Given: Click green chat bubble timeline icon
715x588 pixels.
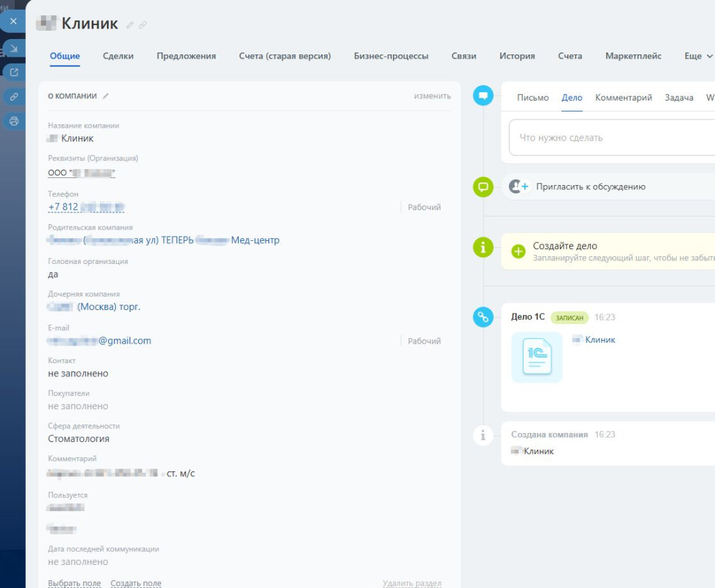Looking at the screenshot, I should click(x=483, y=187).
